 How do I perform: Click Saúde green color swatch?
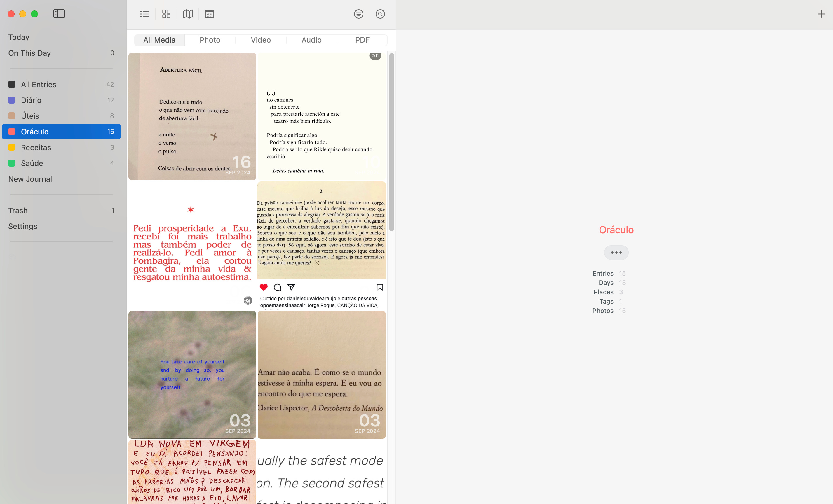pyautogui.click(x=11, y=163)
